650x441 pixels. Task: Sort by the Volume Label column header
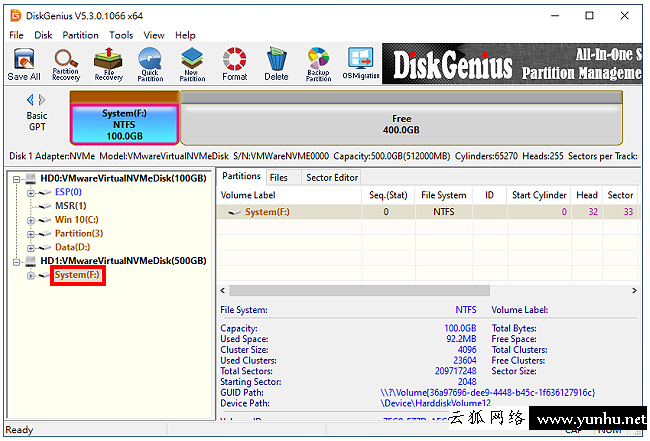289,195
